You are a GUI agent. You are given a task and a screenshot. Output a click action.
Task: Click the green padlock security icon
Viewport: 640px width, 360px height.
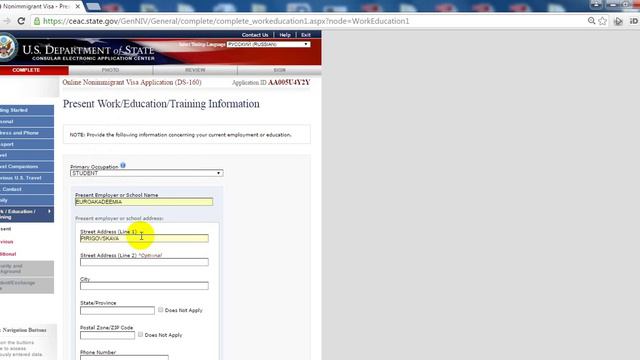(x=37, y=21)
